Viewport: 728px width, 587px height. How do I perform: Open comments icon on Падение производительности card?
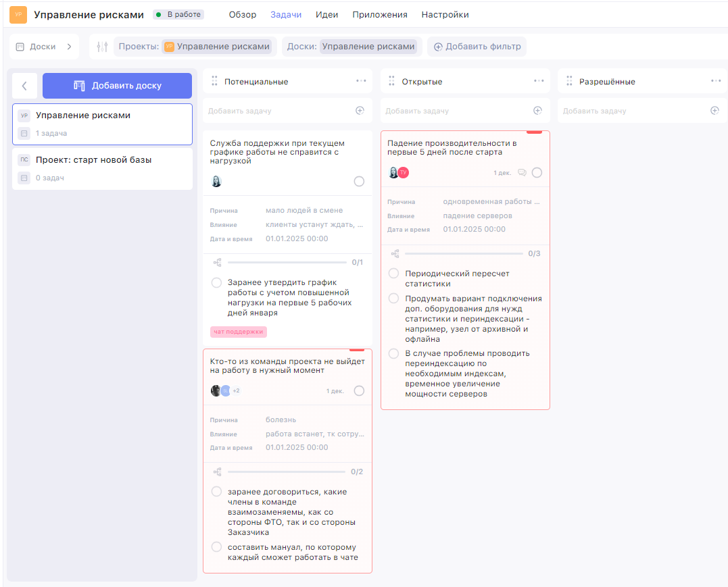coord(522,173)
